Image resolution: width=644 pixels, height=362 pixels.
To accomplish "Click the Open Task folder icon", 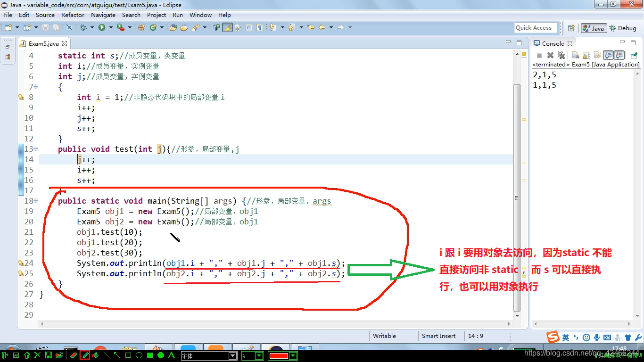I will pos(184,28).
